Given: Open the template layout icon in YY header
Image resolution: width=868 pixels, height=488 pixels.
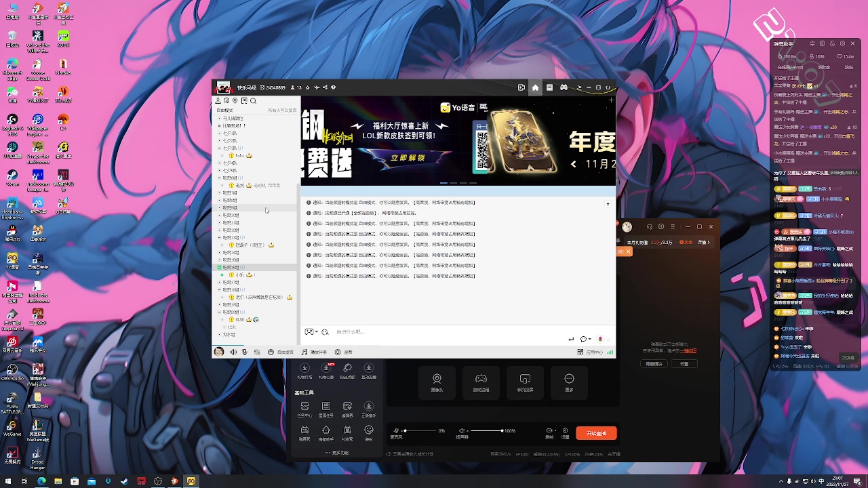Looking at the screenshot, I should coord(549,87).
